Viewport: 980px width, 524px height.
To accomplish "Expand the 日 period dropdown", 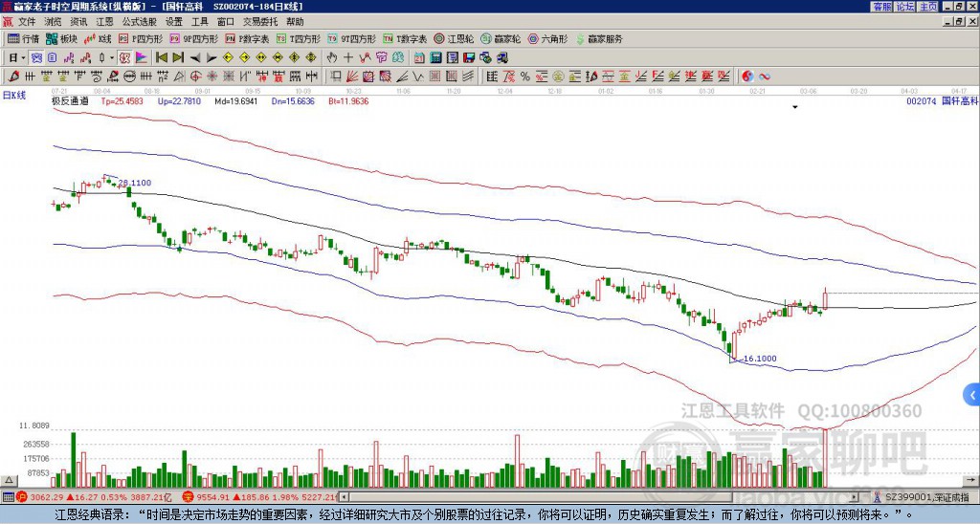I will click(x=23, y=58).
